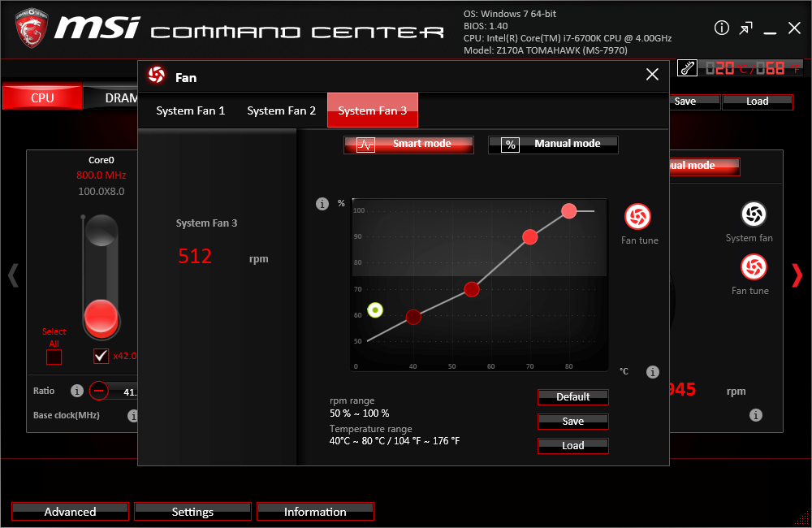Go to the next page with the red right arrow
Image resolution: width=812 pixels, height=528 pixels.
click(x=797, y=275)
